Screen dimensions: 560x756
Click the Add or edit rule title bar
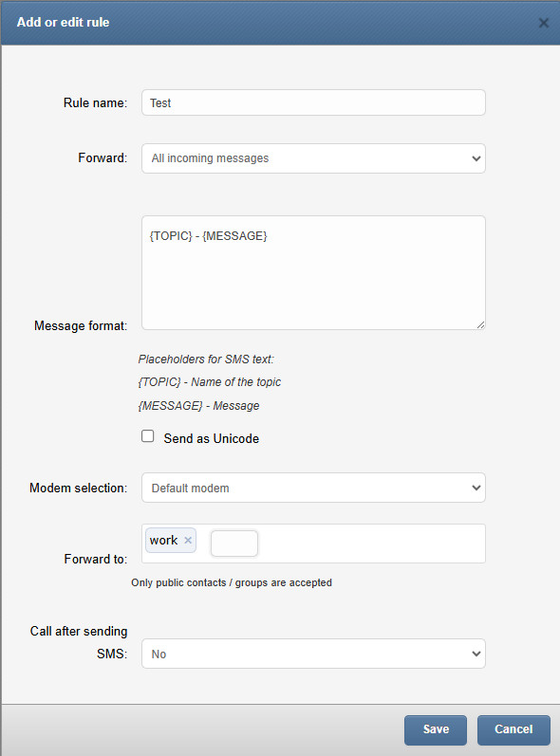pyautogui.click(x=280, y=23)
